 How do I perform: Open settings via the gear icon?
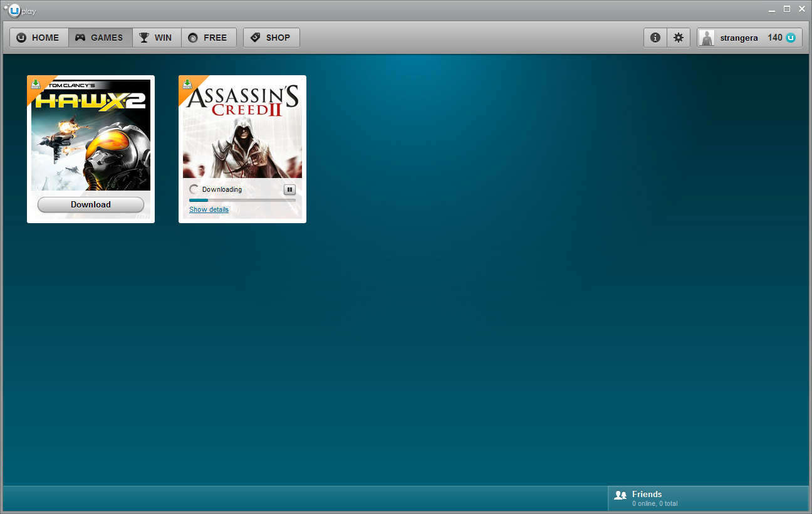point(678,38)
